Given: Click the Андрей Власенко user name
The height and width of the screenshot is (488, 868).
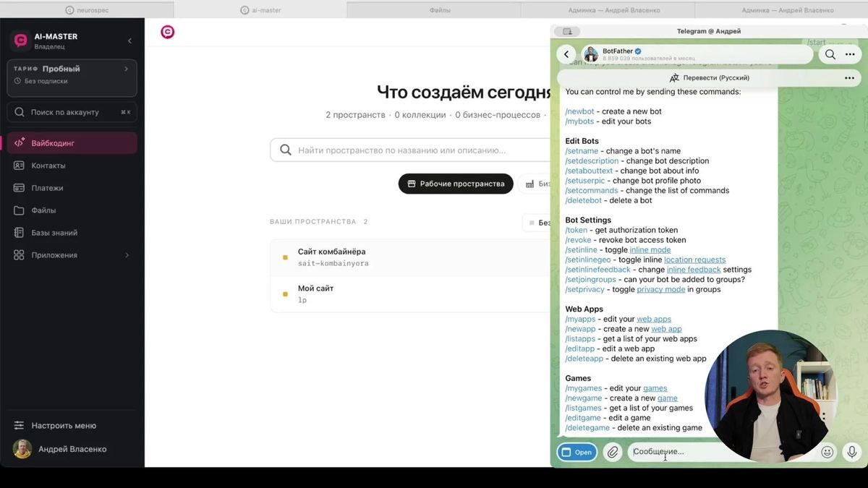Looking at the screenshot, I should [72, 449].
